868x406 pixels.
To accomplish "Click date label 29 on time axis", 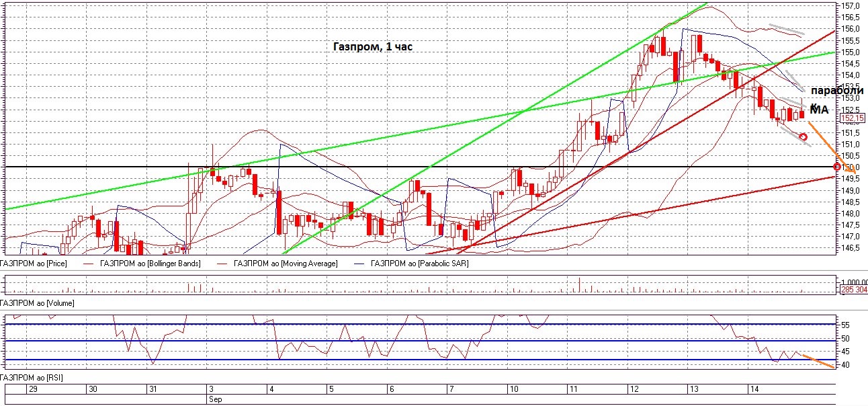I will (x=33, y=389).
